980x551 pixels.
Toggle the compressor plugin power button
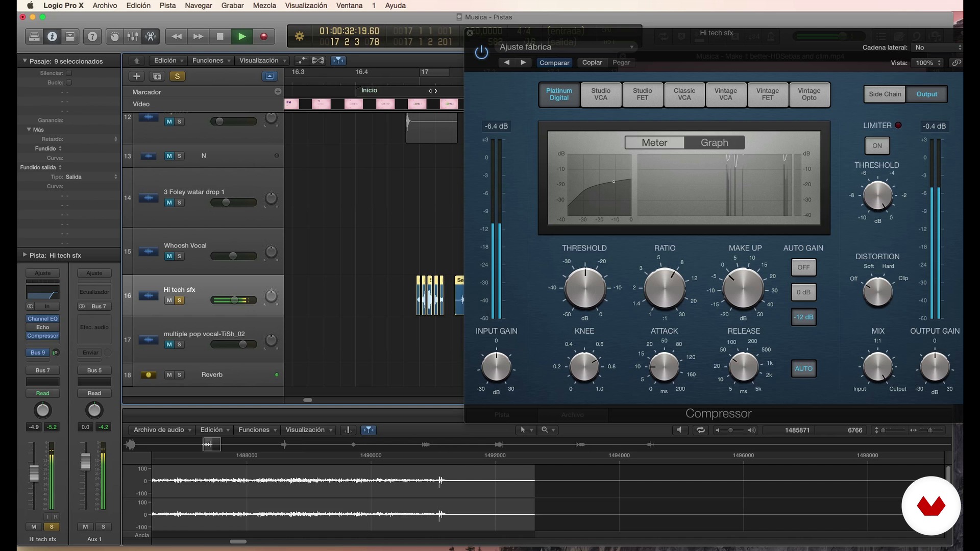(481, 52)
